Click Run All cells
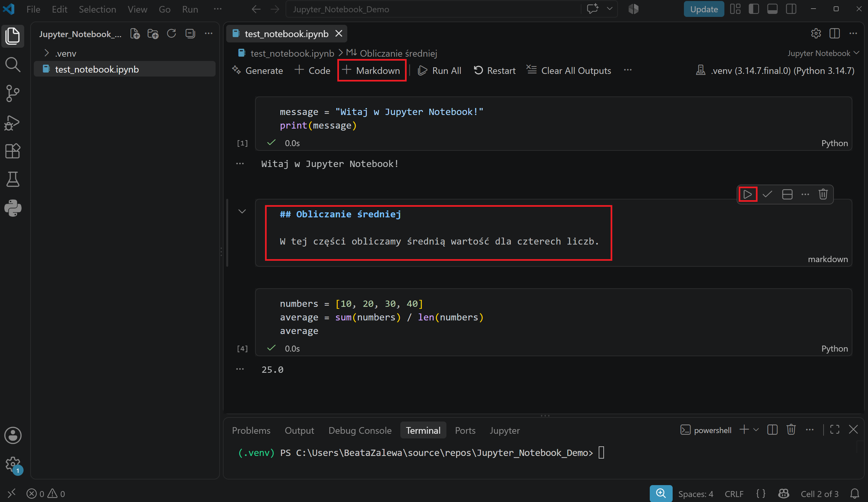The width and height of the screenshot is (868, 502). pos(439,71)
